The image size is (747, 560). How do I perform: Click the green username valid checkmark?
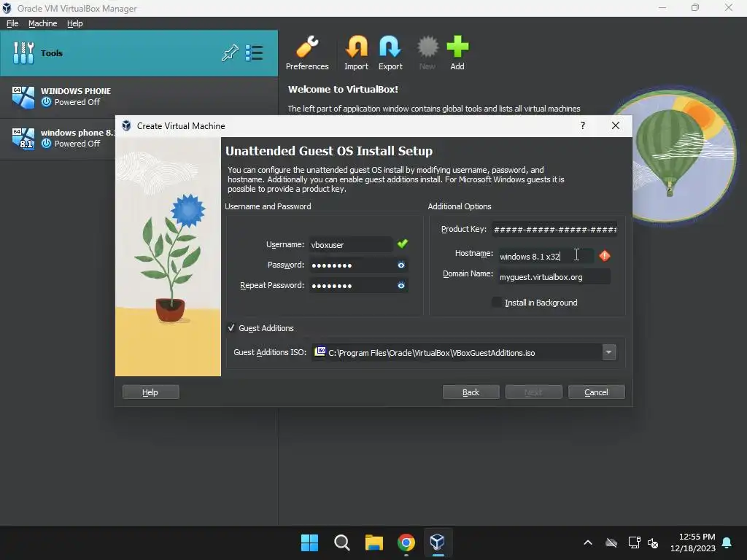click(403, 244)
